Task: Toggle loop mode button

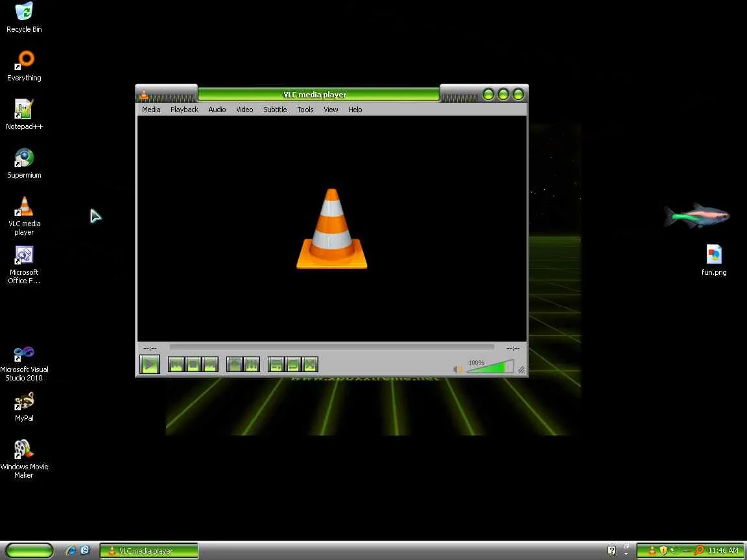Action: point(293,365)
